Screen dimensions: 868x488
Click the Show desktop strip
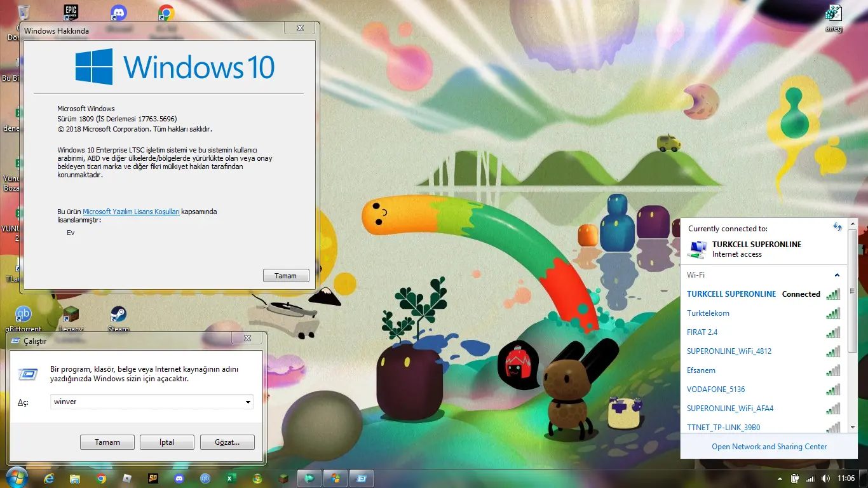pyautogui.click(x=864, y=478)
